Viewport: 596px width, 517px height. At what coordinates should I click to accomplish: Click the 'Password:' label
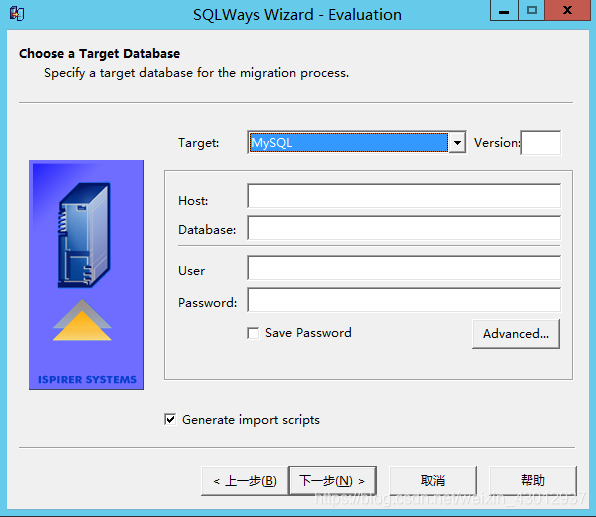208,303
